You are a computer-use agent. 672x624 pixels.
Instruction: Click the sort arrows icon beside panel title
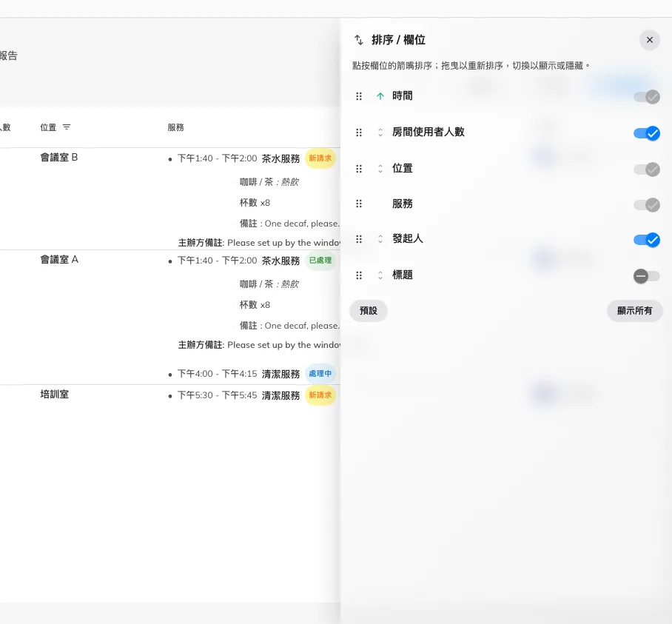point(359,40)
